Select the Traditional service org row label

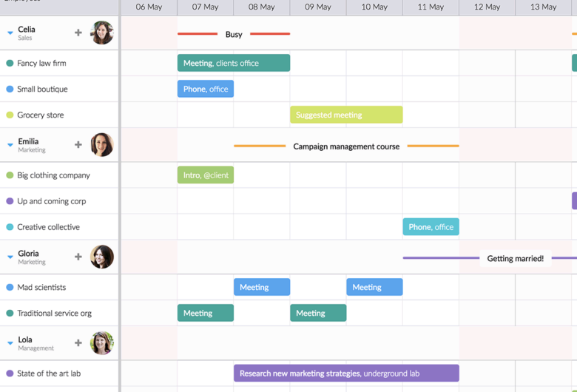(55, 314)
